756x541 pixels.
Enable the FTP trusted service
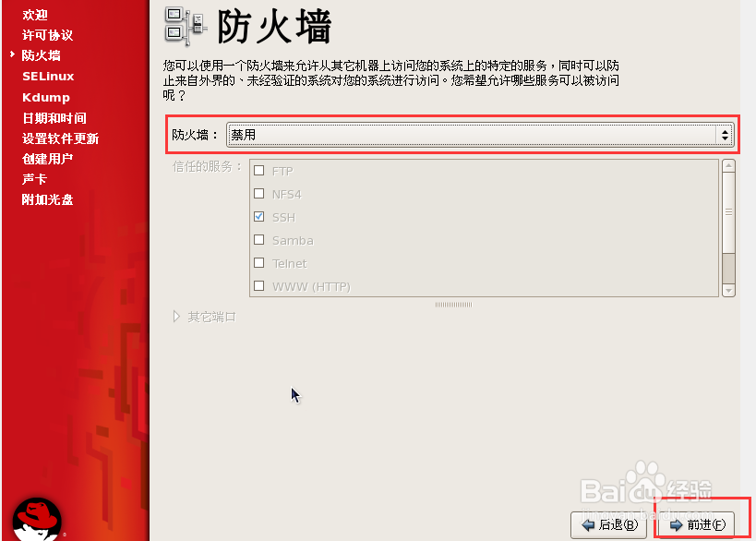[x=259, y=170]
